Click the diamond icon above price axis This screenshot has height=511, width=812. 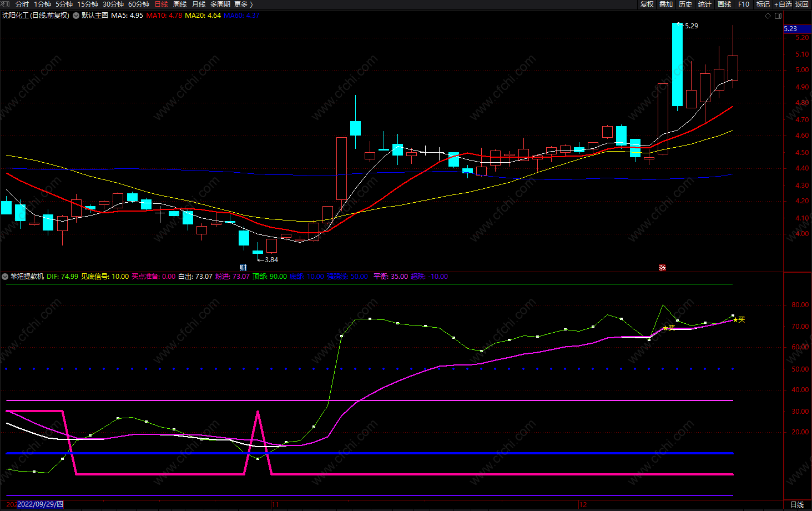[x=768, y=16]
